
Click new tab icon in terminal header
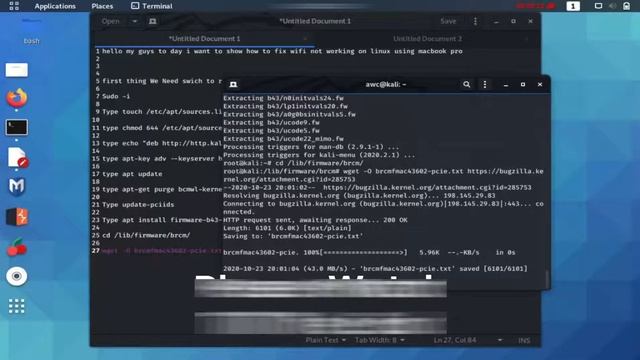coord(233,84)
